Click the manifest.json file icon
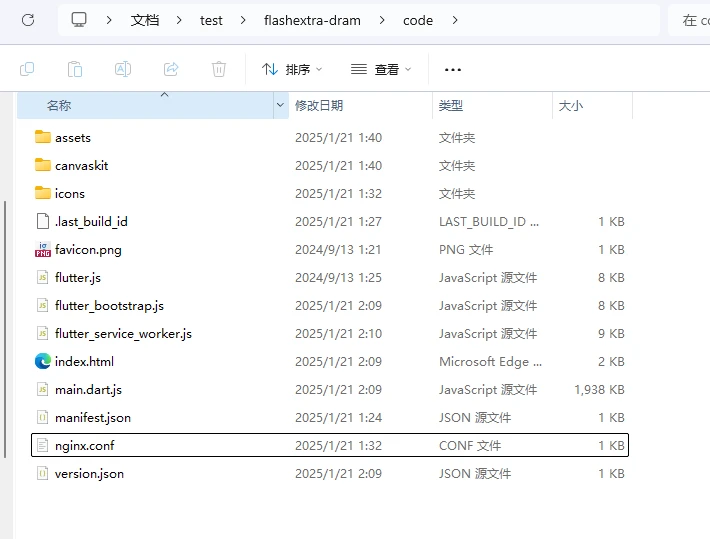Screen dimensions: 710x539 click(43, 417)
